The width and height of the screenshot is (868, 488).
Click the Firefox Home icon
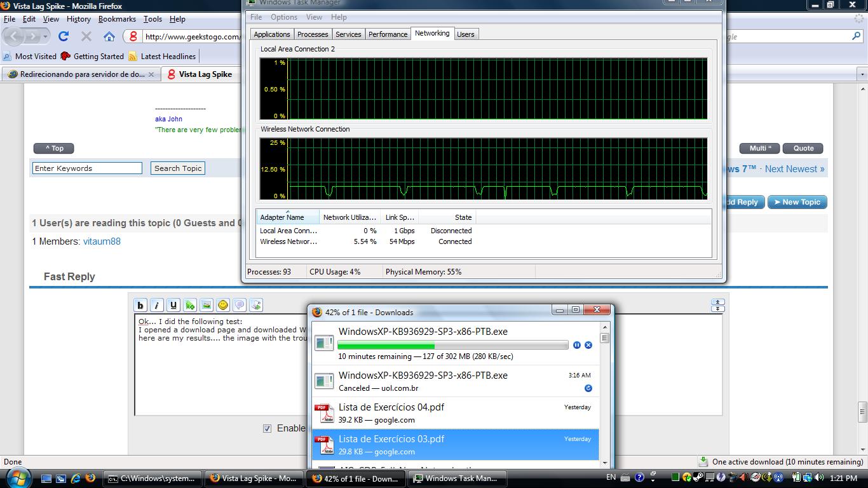[109, 36]
